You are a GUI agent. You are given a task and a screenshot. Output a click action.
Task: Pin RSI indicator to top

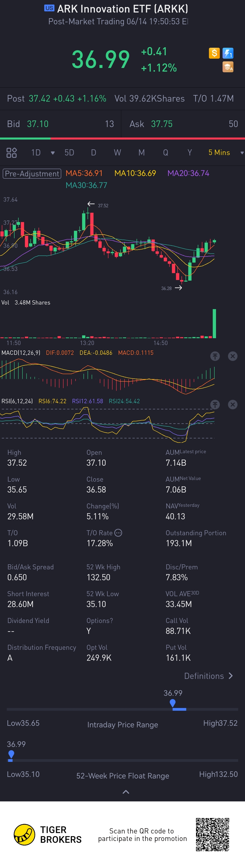[215, 404]
